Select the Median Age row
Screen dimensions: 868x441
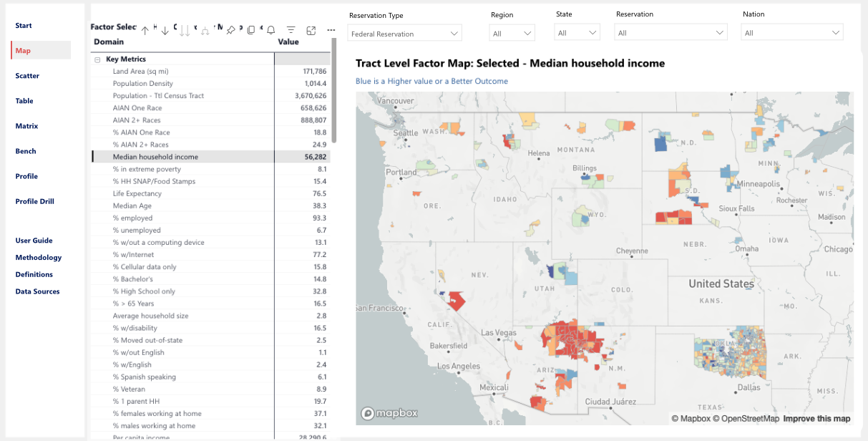pyautogui.click(x=210, y=205)
